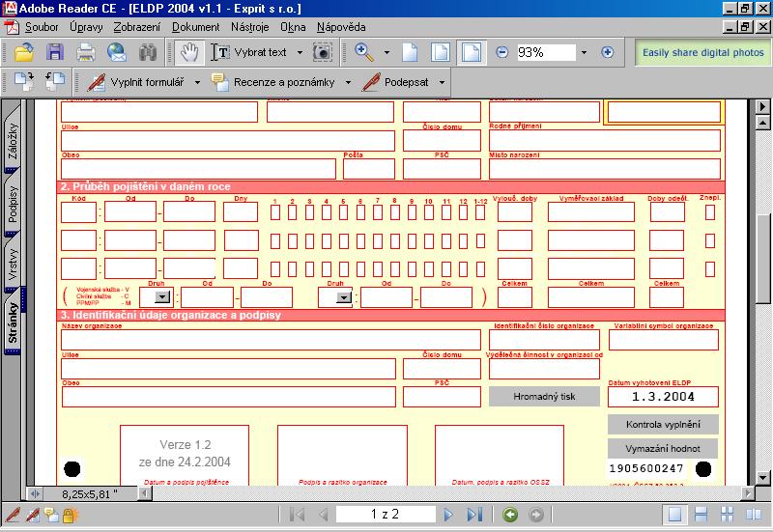Click into the Název organizace field
Screen dimensions: 773x532
(271, 340)
